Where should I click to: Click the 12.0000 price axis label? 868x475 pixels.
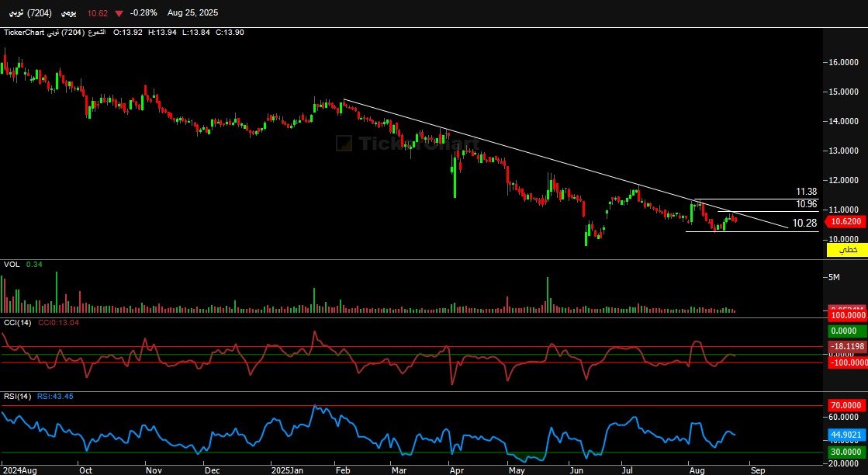click(844, 181)
